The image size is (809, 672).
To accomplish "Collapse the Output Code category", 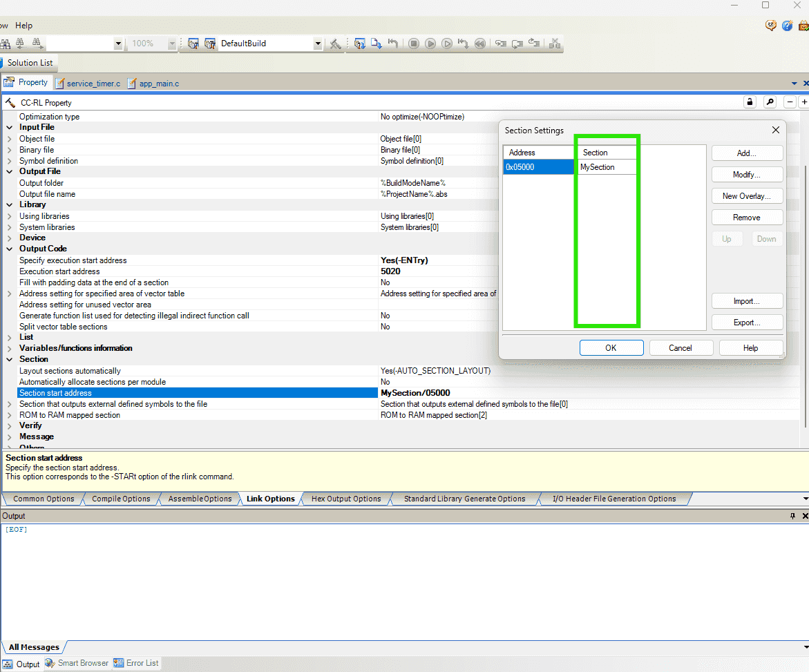I will pyautogui.click(x=9, y=249).
